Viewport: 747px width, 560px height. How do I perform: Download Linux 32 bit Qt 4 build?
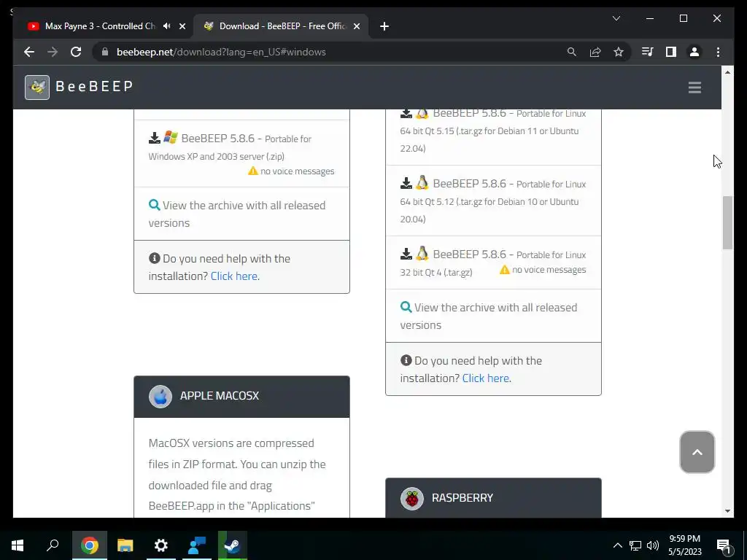tap(493, 262)
